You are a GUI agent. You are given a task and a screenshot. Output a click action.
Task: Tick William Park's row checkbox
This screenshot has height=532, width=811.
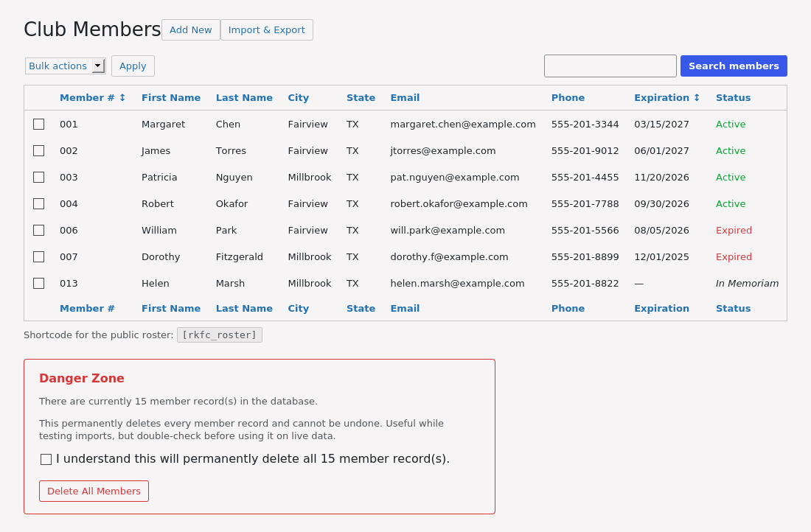click(x=39, y=230)
